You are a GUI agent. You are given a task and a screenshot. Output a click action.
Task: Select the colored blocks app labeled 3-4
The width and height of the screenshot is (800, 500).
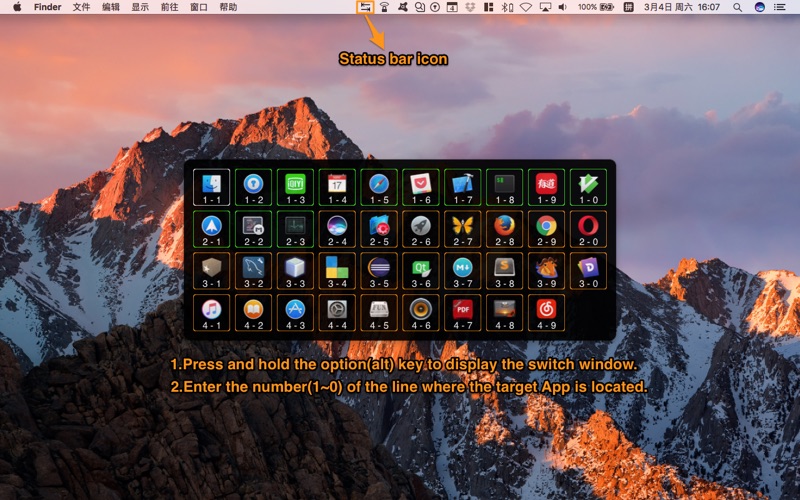(x=337, y=271)
